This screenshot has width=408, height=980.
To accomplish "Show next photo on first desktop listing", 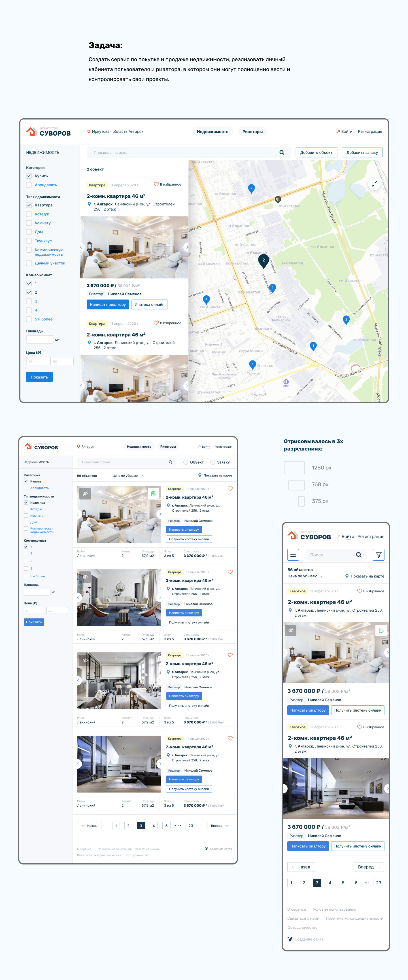I will (x=186, y=247).
